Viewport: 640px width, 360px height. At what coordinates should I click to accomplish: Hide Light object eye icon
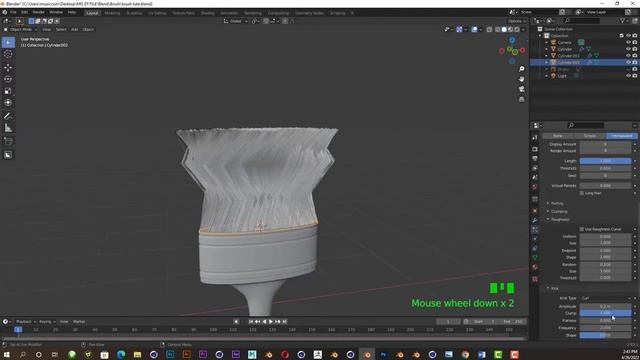628,76
